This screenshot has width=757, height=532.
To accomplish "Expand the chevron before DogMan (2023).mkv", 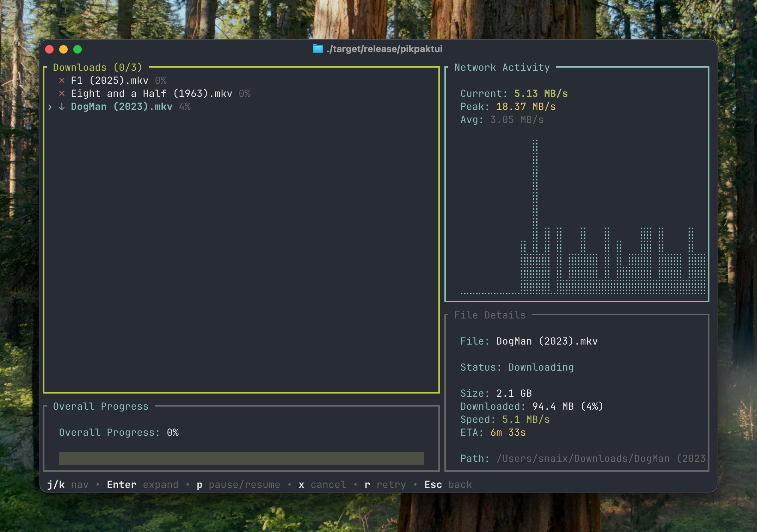I will click(50, 106).
